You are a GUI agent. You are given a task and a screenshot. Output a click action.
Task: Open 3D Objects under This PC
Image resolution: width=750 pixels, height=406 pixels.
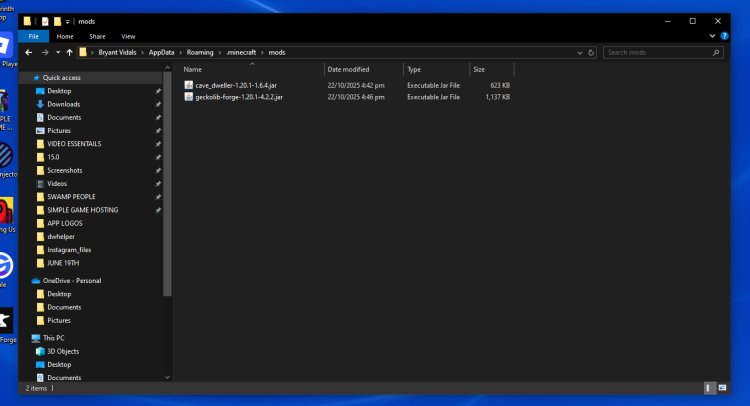click(62, 351)
